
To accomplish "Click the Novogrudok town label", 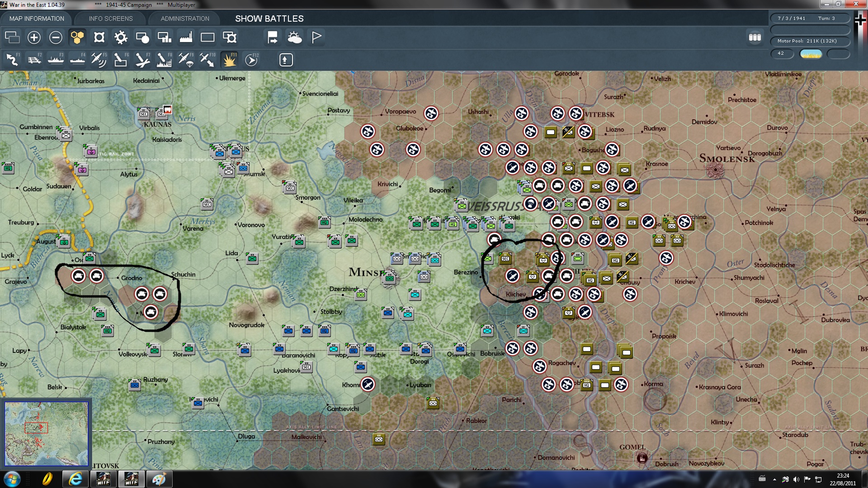I will 246,325.
